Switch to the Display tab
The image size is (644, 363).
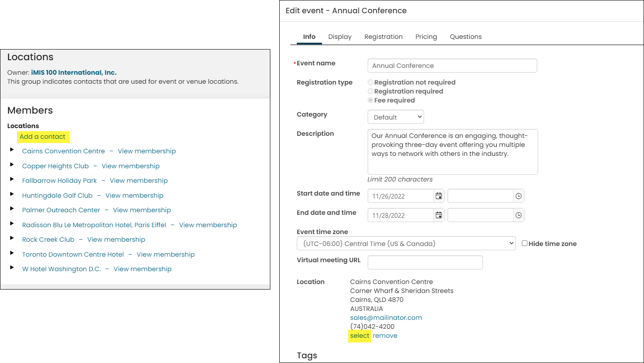340,37
